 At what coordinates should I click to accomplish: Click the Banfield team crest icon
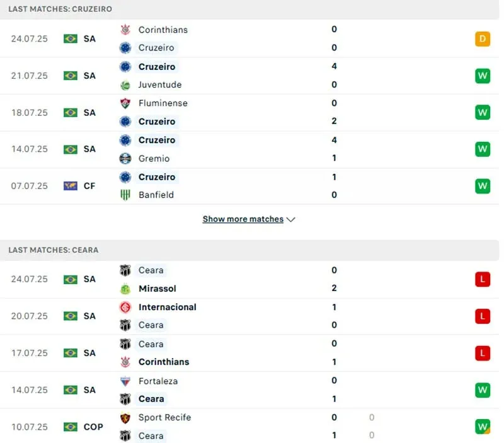click(125, 195)
